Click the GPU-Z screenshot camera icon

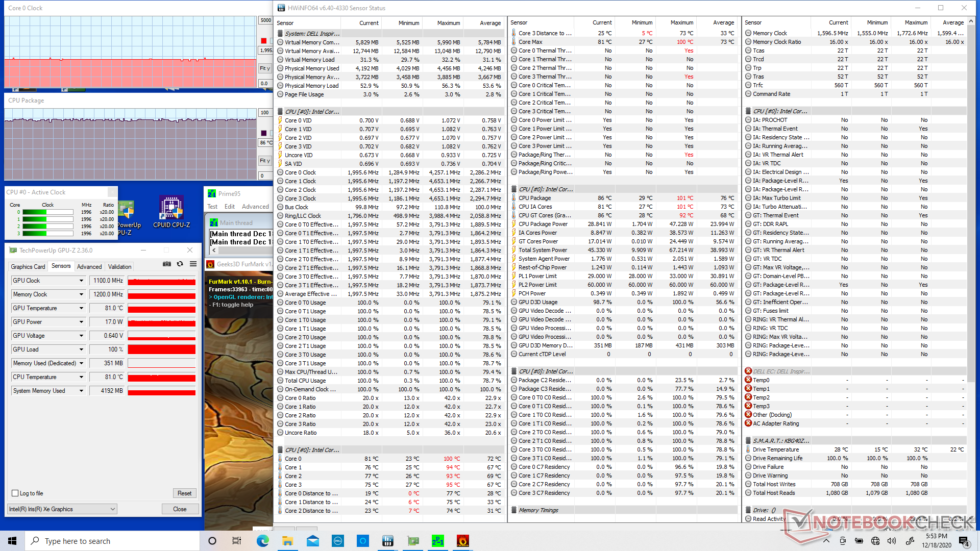click(x=167, y=264)
